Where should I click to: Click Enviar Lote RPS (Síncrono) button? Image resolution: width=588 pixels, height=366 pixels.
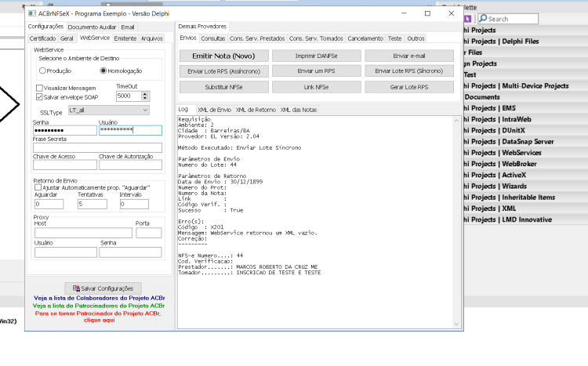[x=408, y=71]
